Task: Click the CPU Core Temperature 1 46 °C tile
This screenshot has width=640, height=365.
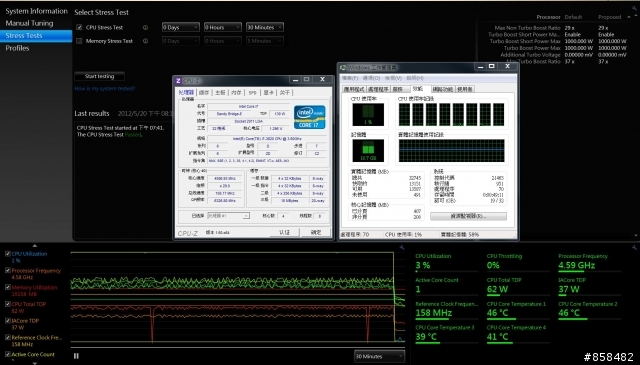Action: tap(518, 310)
